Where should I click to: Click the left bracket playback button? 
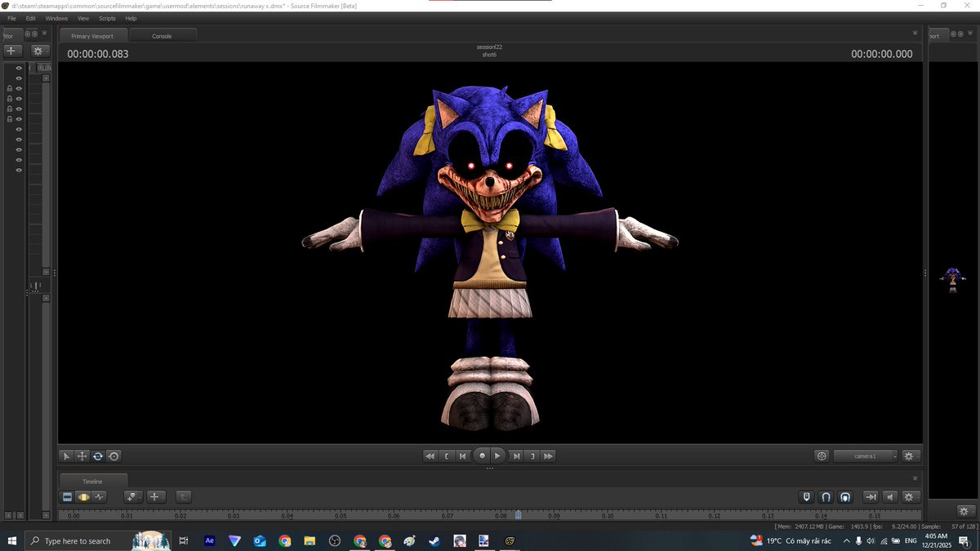click(447, 456)
